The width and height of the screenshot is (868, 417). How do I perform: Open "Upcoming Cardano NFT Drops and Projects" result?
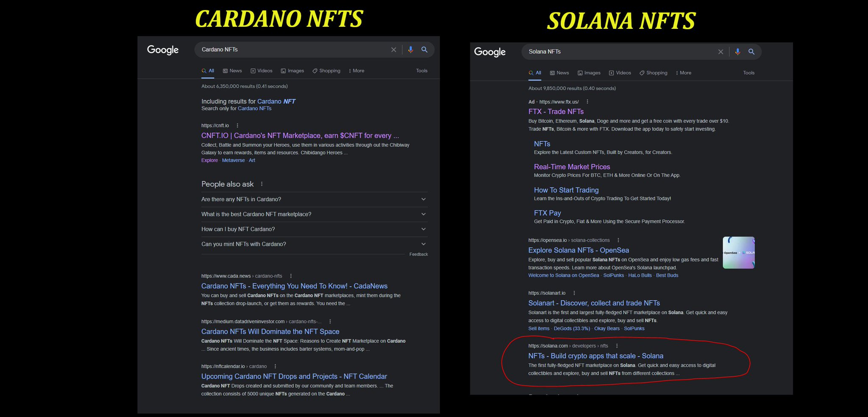coord(294,377)
